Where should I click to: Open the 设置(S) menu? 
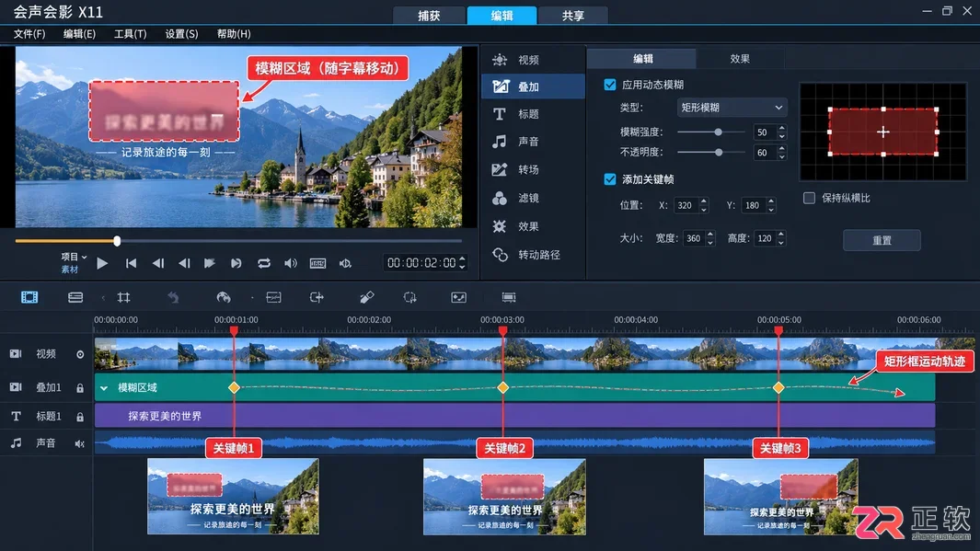pyautogui.click(x=181, y=34)
